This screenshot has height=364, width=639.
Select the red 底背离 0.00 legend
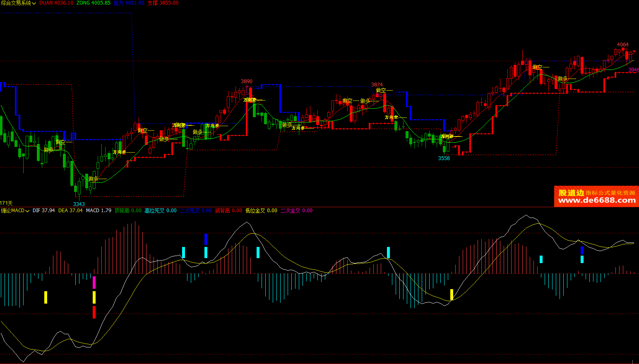pos(228,211)
